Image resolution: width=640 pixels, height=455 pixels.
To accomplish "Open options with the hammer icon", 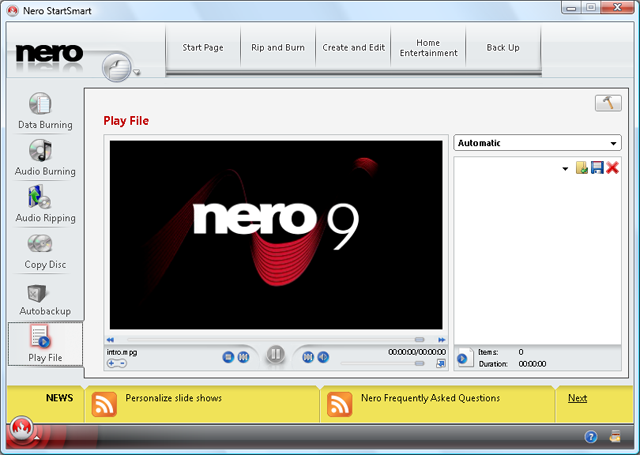I will 607,104.
